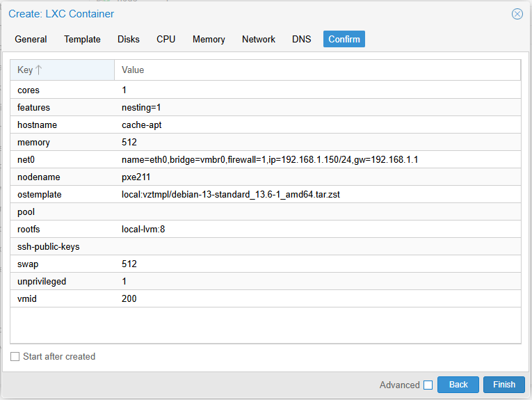Go to the Disks tab
The height and width of the screenshot is (400, 532).
(x=129, y=39)
